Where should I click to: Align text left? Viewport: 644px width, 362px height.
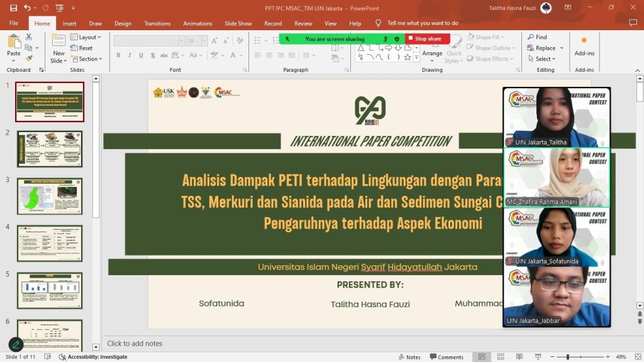(x=257, y=55)
